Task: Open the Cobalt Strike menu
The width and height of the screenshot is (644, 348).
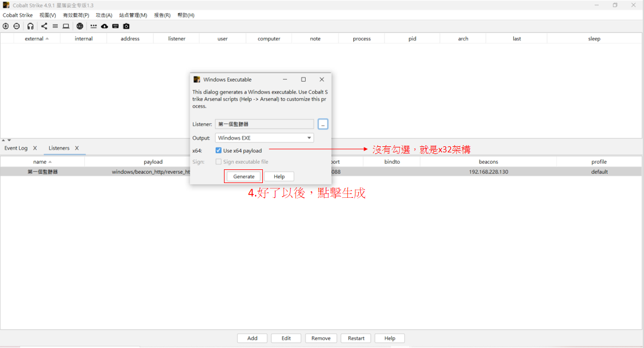Action: 18,15
